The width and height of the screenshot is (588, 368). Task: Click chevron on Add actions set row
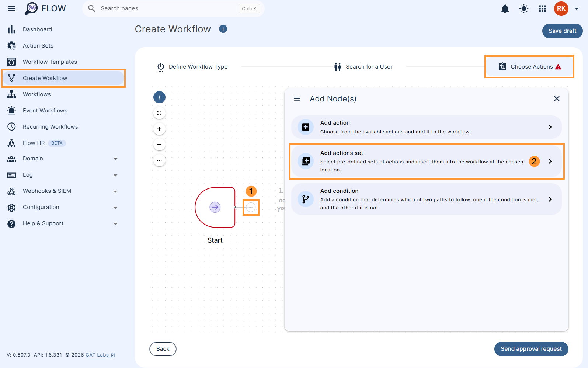550,161
